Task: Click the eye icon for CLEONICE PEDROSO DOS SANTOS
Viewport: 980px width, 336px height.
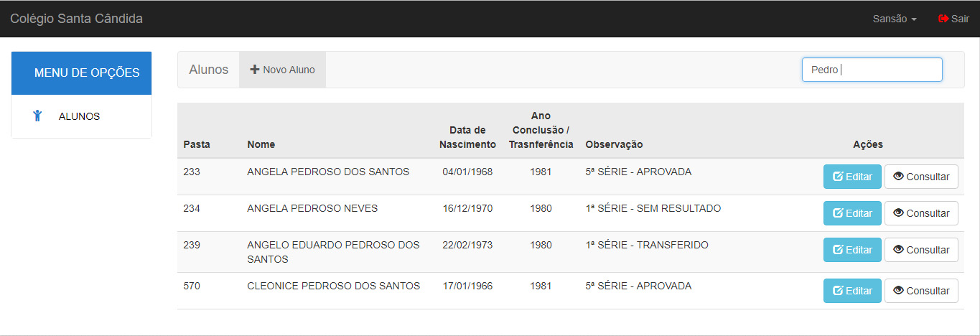Action: 898,291
